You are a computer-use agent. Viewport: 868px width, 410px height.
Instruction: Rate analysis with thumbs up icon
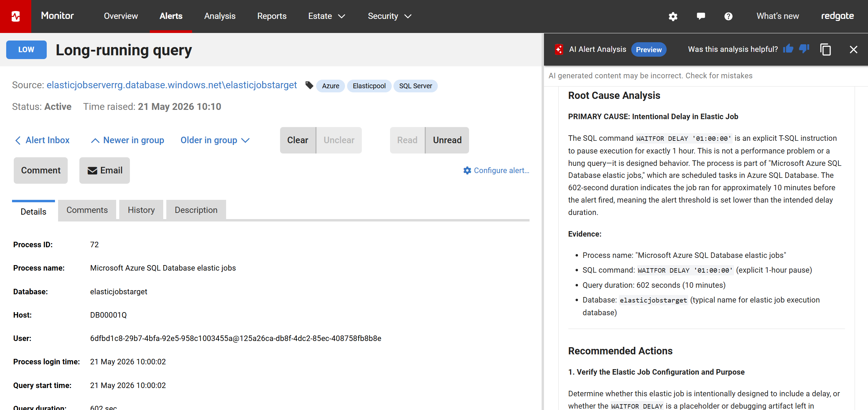point(788,49)
